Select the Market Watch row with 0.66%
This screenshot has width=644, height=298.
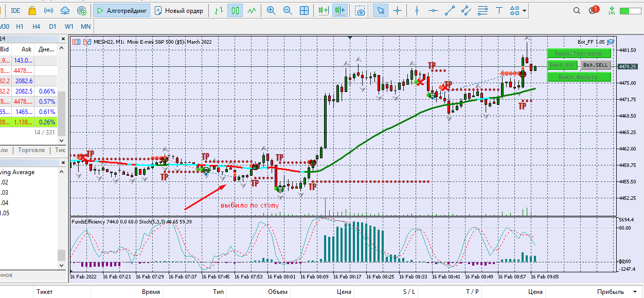click(28, 91)
